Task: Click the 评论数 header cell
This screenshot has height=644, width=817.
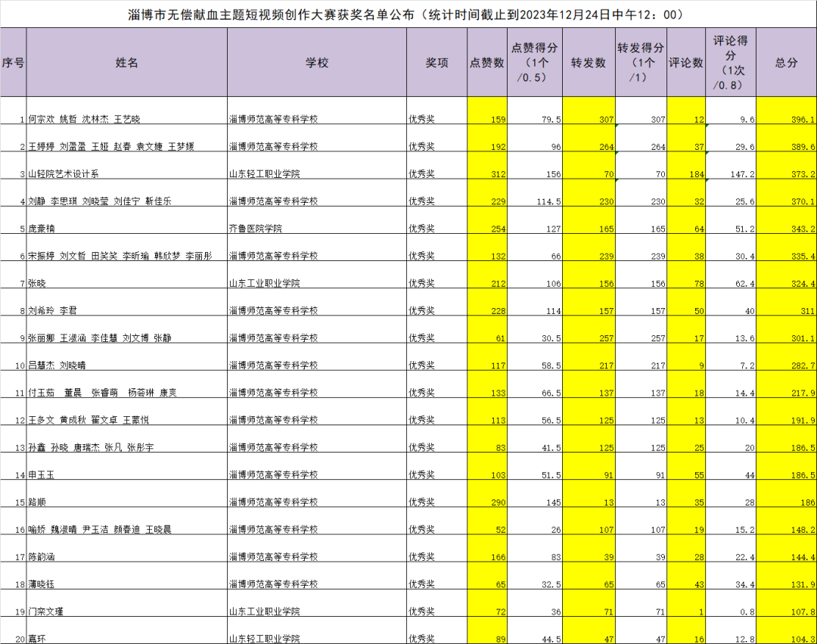Action: 686,63
